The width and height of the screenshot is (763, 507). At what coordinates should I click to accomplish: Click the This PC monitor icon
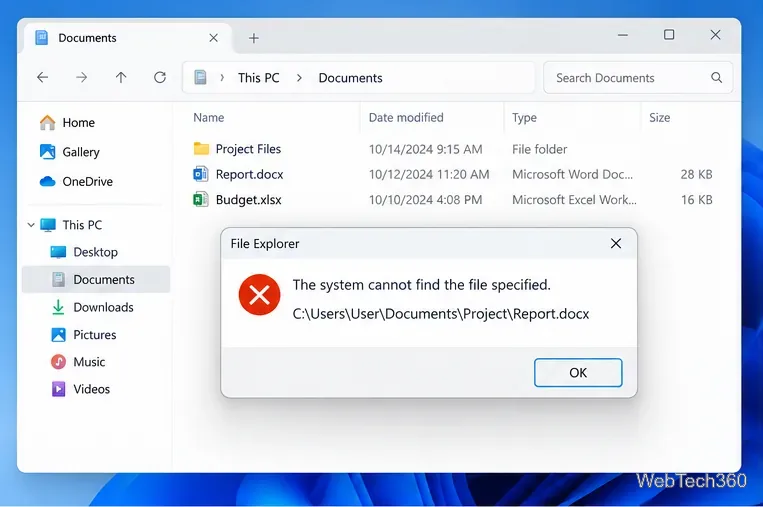(48, 225)
